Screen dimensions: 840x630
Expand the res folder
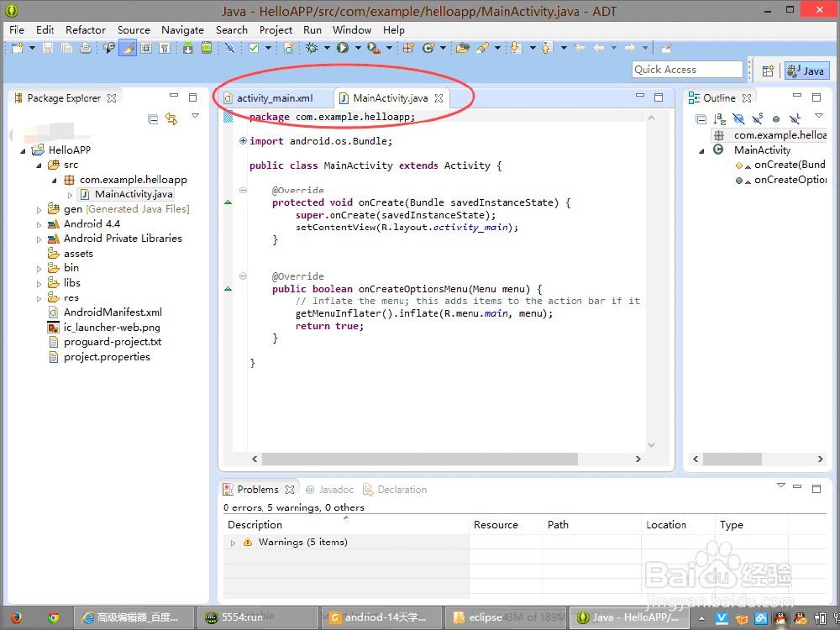click(39, 298)
